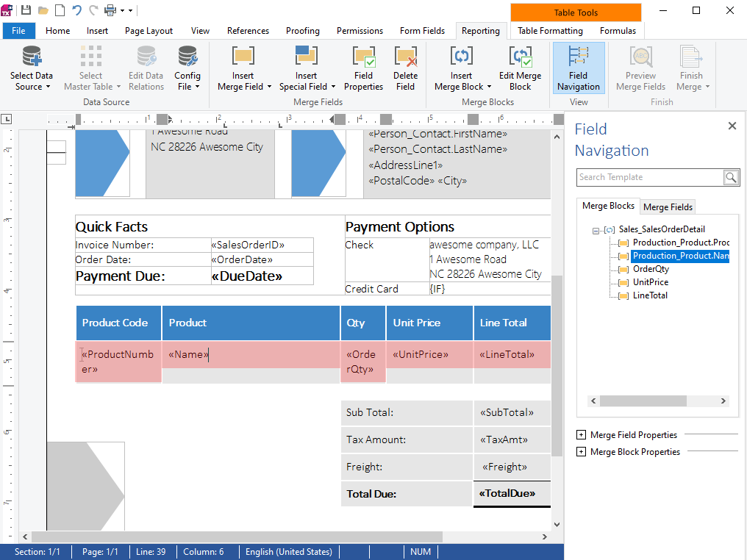This screenshot has width=747, height=560.
Task: Run Finish Merge
Action: point(690,68)
